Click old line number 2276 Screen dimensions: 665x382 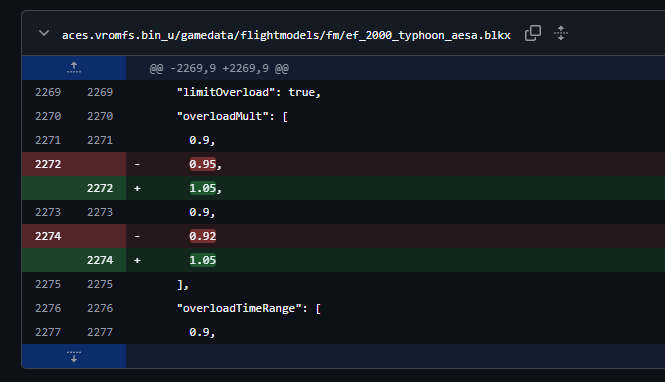(x=48, y=308)
